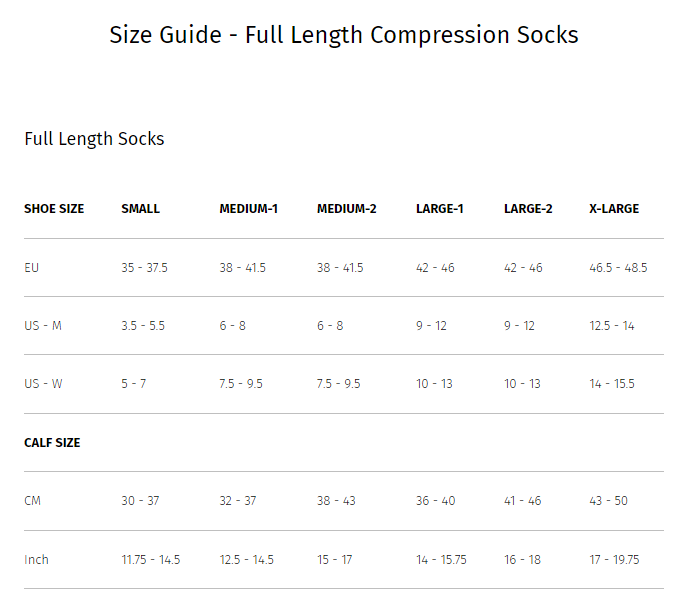Screen dimensions: 687x615
Task: Click the CALF SIZE section heading
Action: point(52,442)
